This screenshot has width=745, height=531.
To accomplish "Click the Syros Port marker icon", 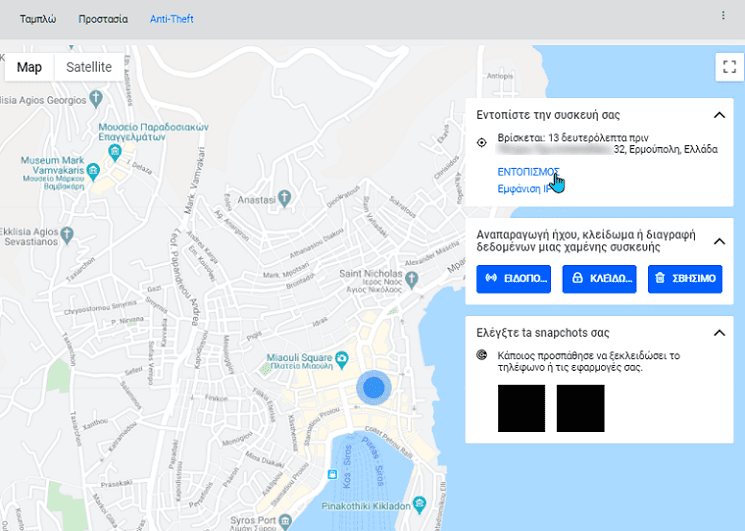I will pos(285,521).
